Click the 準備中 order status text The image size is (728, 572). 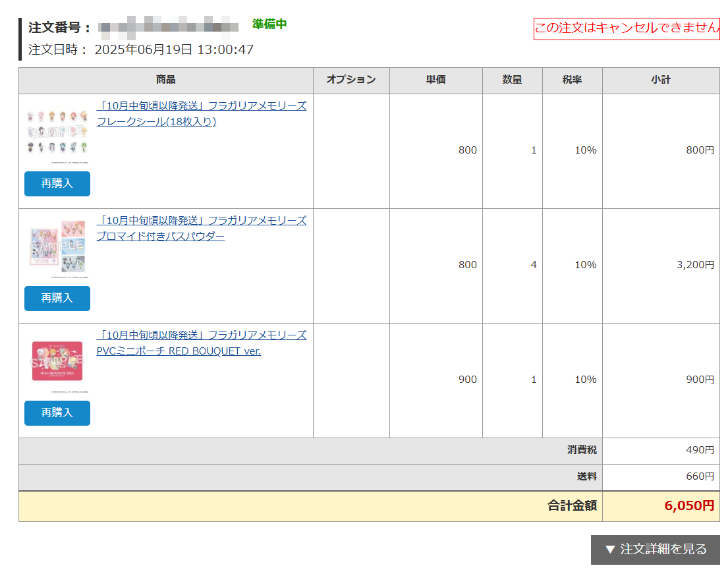point(269,24)
